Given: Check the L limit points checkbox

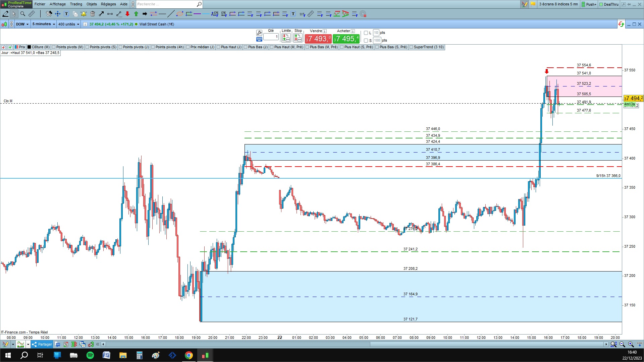Looking at the screenshot, I should 366,33.
